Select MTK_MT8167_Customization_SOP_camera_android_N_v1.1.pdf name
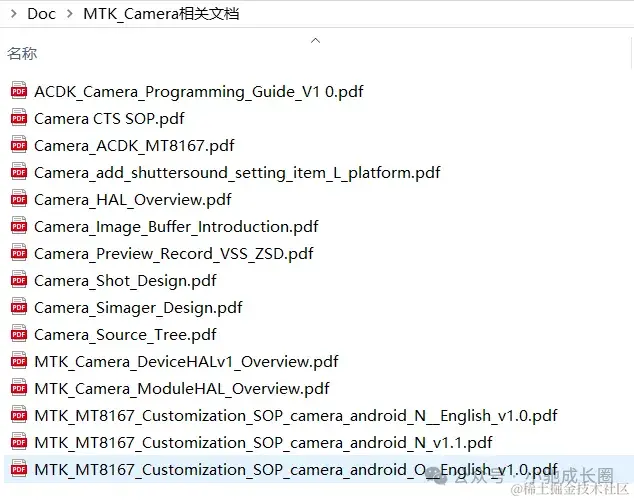Screen dimensions: 634x501 [263, 443]
